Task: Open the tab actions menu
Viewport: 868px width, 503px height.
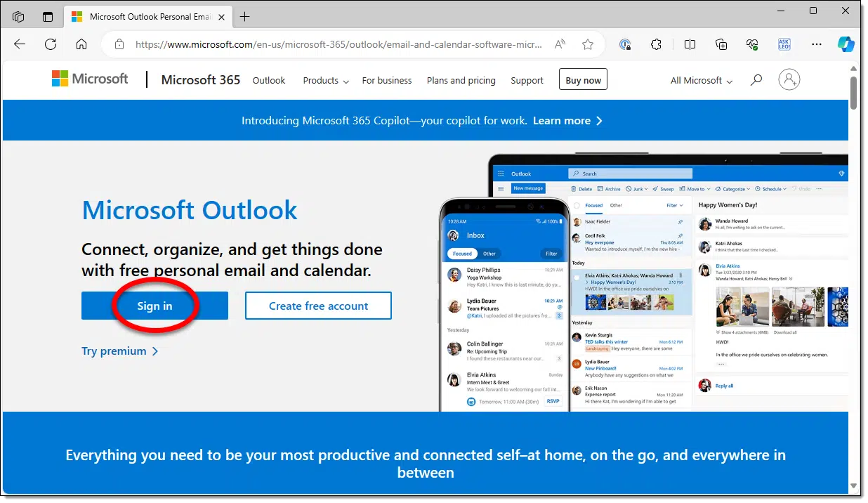Action: coord(48,16)
